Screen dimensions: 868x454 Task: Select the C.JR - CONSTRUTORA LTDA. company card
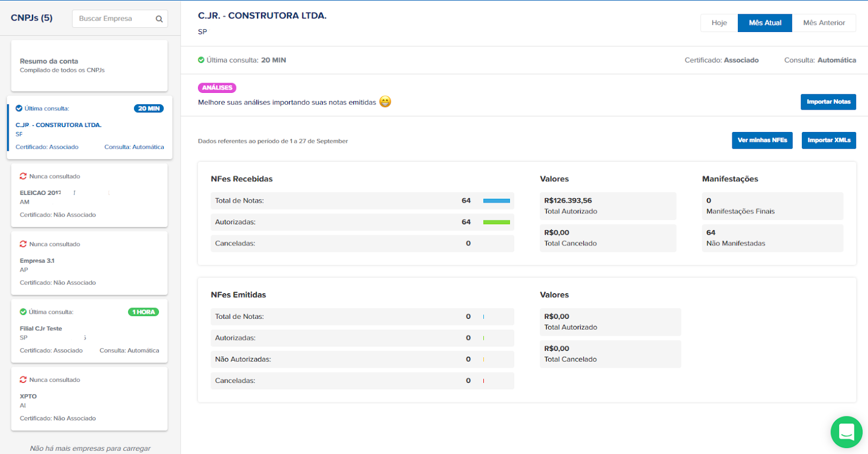[90, 128]
